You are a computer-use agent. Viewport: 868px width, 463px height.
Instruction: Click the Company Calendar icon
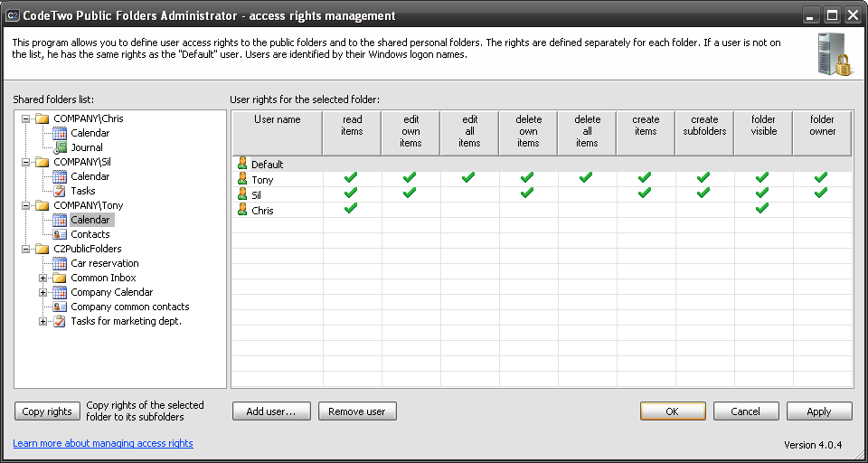click(60, 292)
